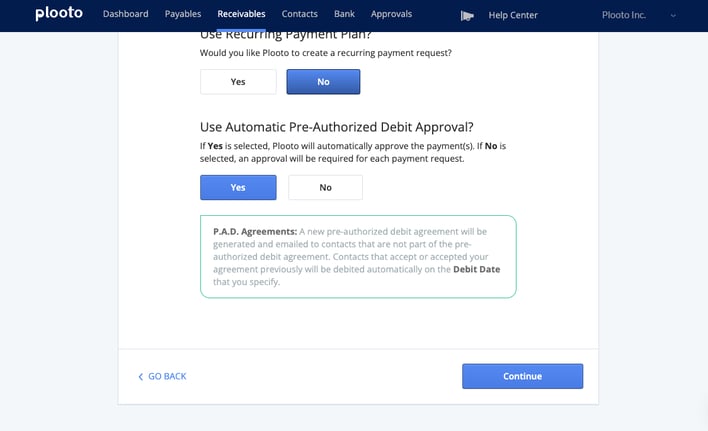
Task: Go to the Payables tab
Action: pyautogui.click(x=183, y=14)
